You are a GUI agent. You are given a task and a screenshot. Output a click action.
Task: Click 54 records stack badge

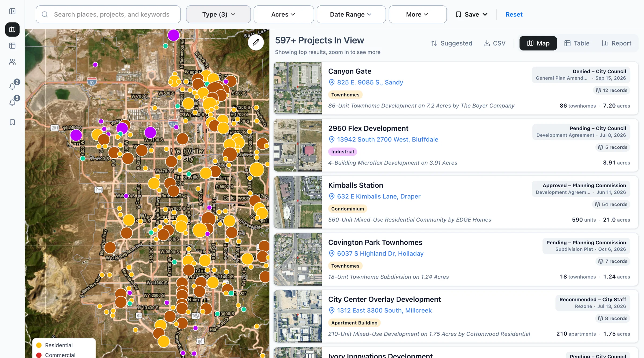(x=611, y=204)
